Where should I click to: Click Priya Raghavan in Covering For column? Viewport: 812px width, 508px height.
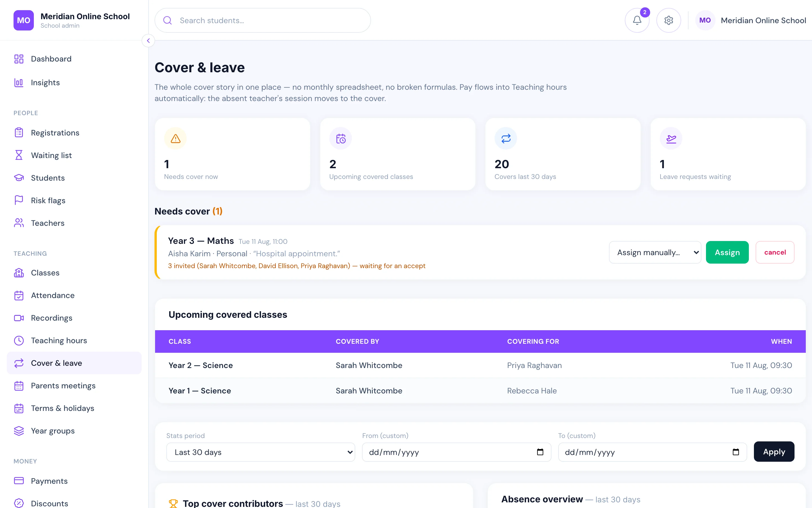534,365
